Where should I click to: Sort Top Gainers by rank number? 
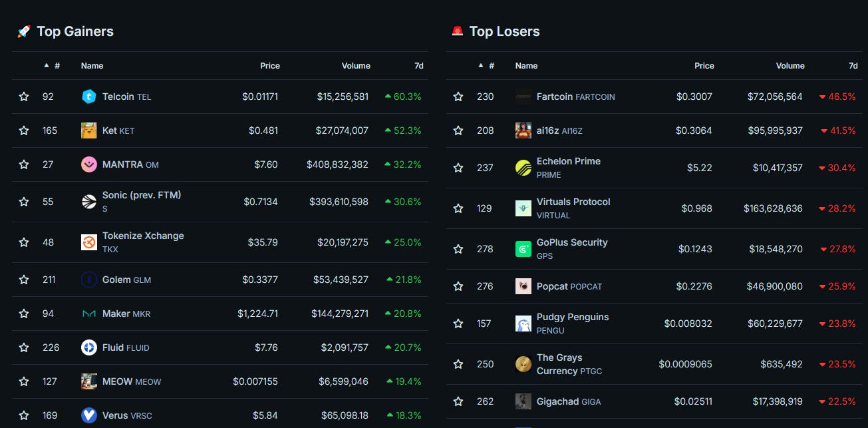pyautogui.click(x=52, y=66)
